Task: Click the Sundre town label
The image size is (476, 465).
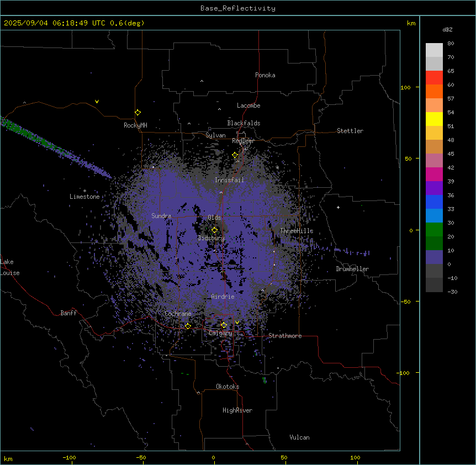Action: click(x=161, y=216)
